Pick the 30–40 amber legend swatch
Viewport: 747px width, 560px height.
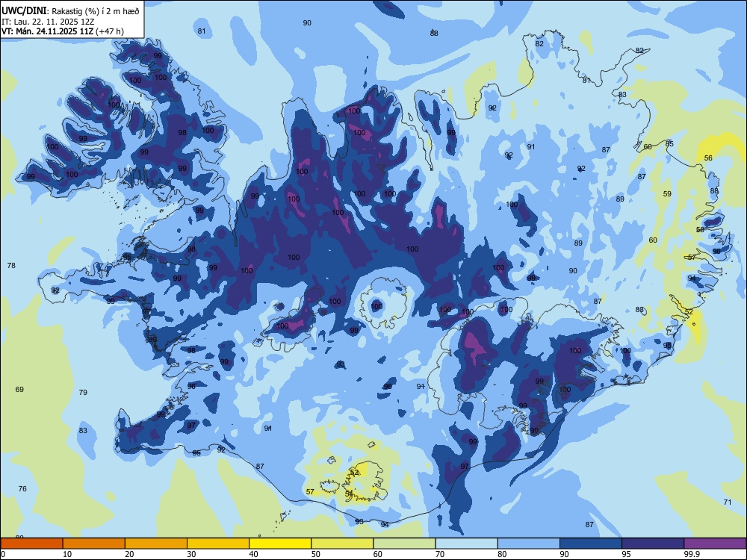(218, 544)
